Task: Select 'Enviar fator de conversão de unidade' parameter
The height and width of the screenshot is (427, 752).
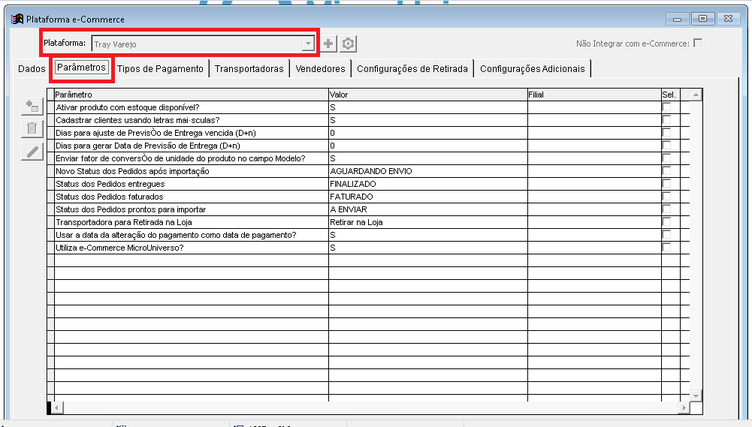Action: coord(191,158)
